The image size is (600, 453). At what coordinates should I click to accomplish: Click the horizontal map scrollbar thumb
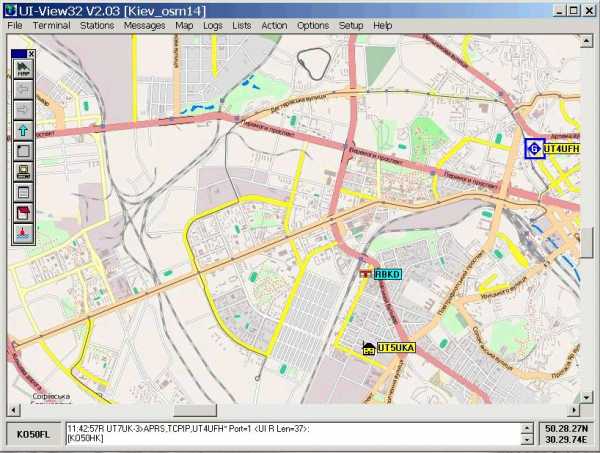tap(188, 410)
